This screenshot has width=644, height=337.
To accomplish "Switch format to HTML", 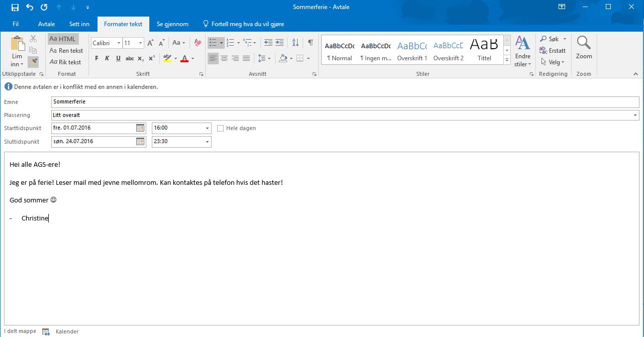I will click(x=63, y=39).
